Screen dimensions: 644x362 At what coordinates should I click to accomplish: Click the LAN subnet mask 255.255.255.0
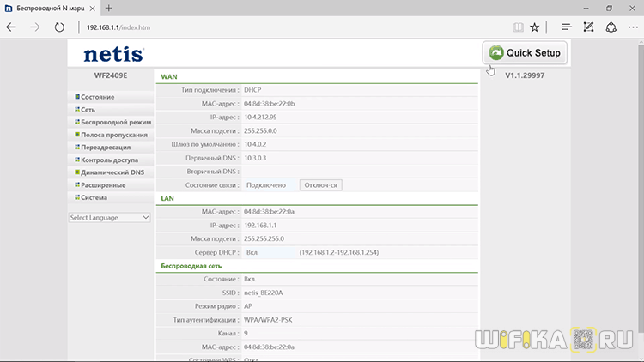(264, 238)
